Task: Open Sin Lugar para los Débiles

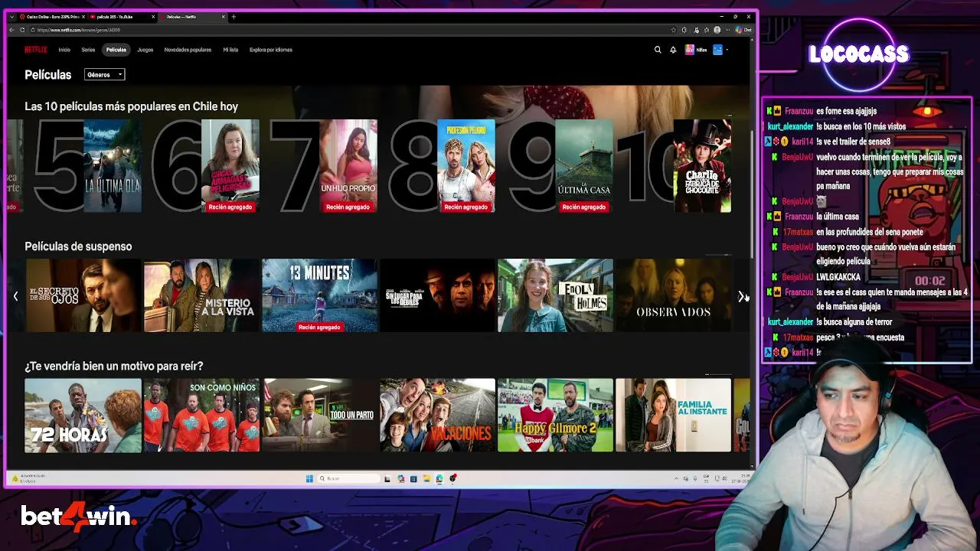Action: pos(438,295)
